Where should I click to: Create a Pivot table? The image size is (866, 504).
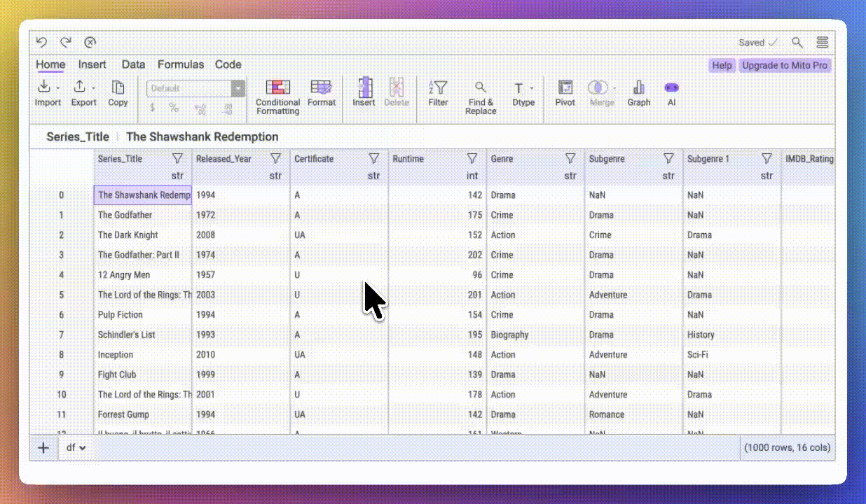565,91
